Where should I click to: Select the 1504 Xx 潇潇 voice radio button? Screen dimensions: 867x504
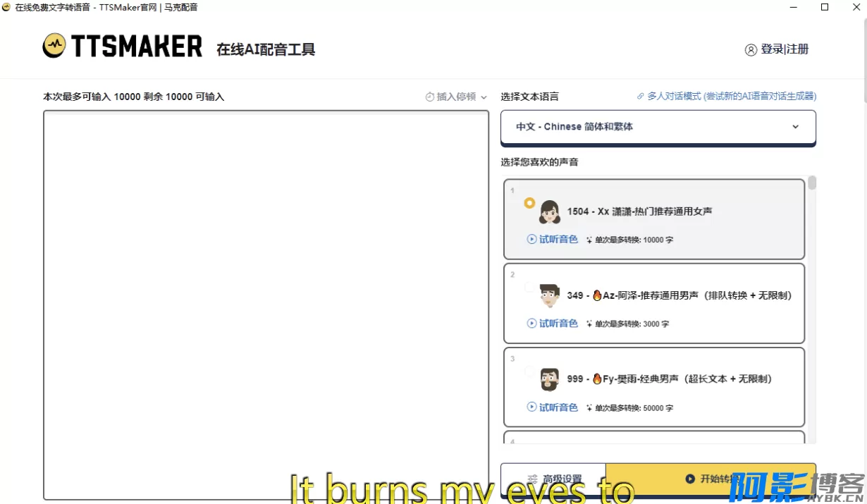[529, 203]
